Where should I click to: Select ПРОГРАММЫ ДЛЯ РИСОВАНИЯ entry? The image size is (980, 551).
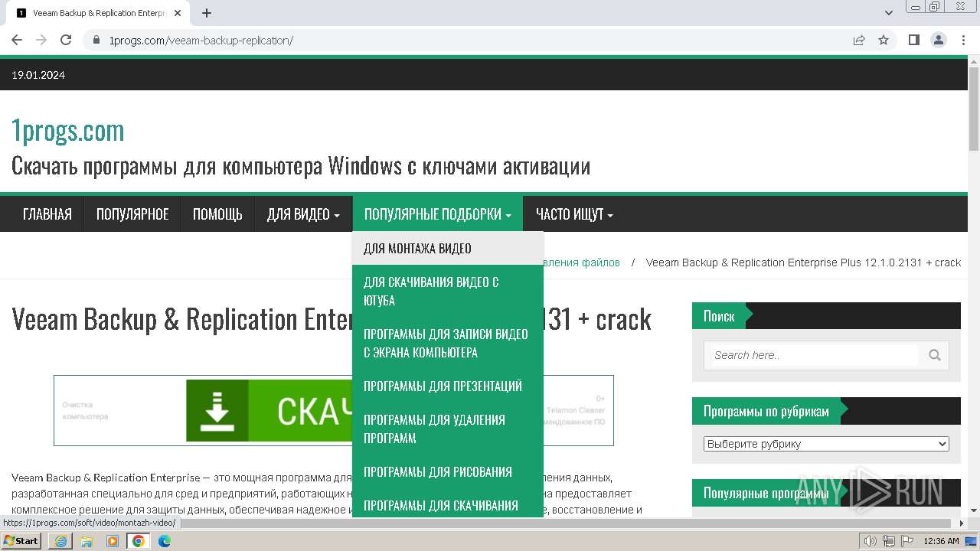click(448, 472)
